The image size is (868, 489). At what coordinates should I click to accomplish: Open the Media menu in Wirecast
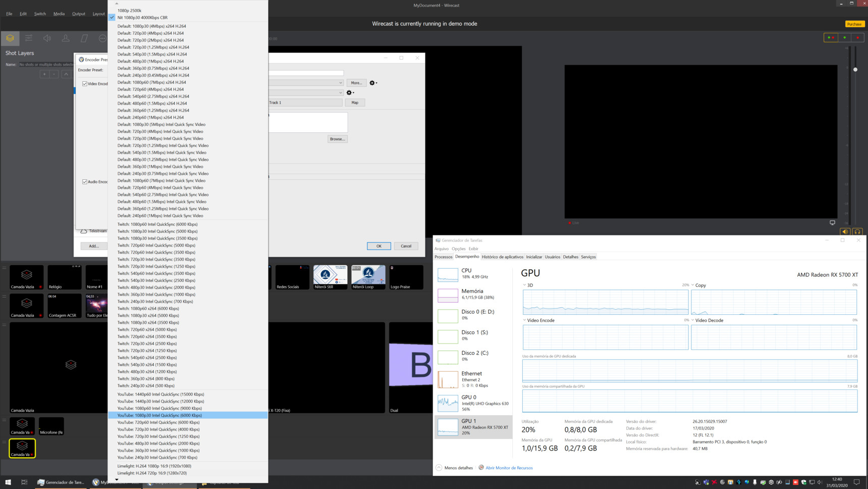pos(59,14)
